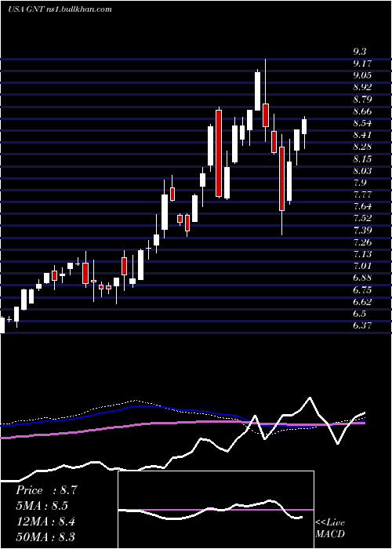
Task: Click the USA GNT ns1.bullkhan.com title
Action: (x=59, y=9)
